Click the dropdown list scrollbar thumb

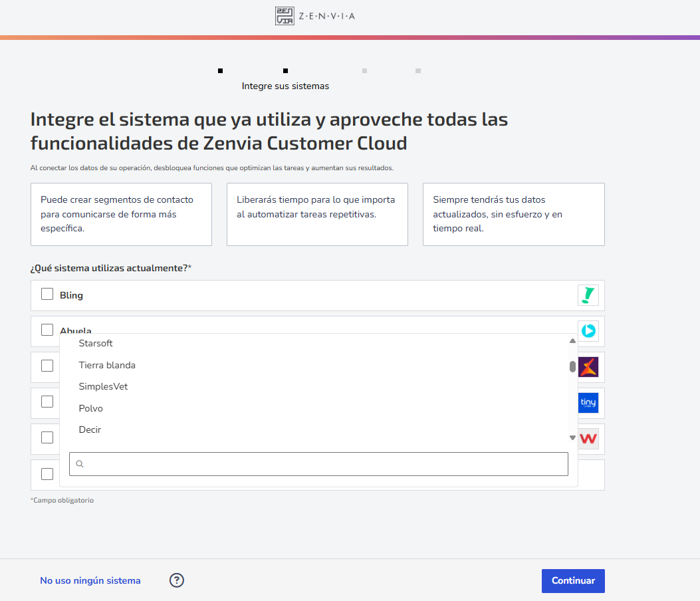click(572, 366)
